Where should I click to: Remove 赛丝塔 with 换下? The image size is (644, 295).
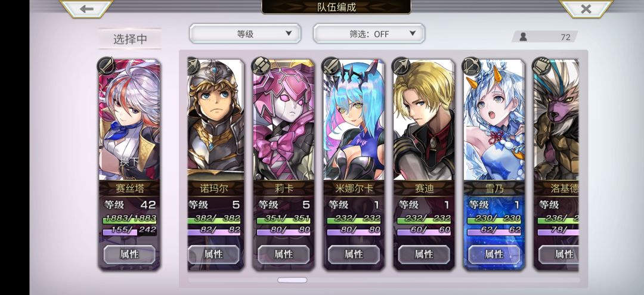129,162
